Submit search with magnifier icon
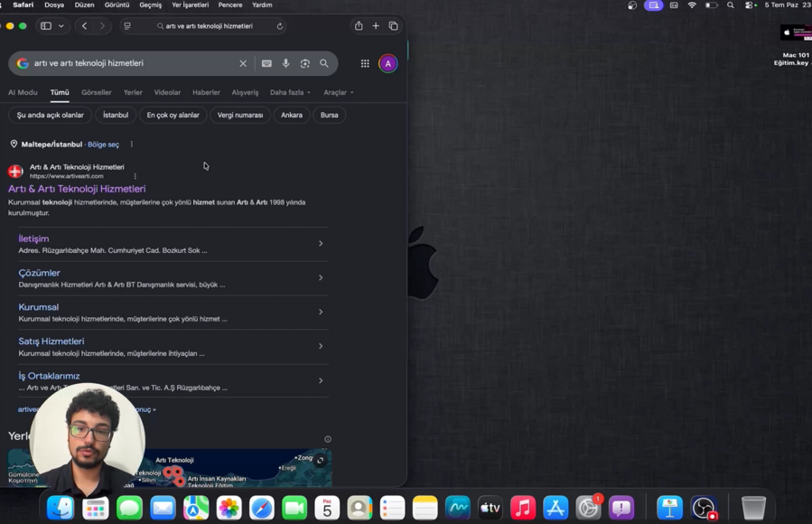Screen dimensions: 812x524 point(324,63)
